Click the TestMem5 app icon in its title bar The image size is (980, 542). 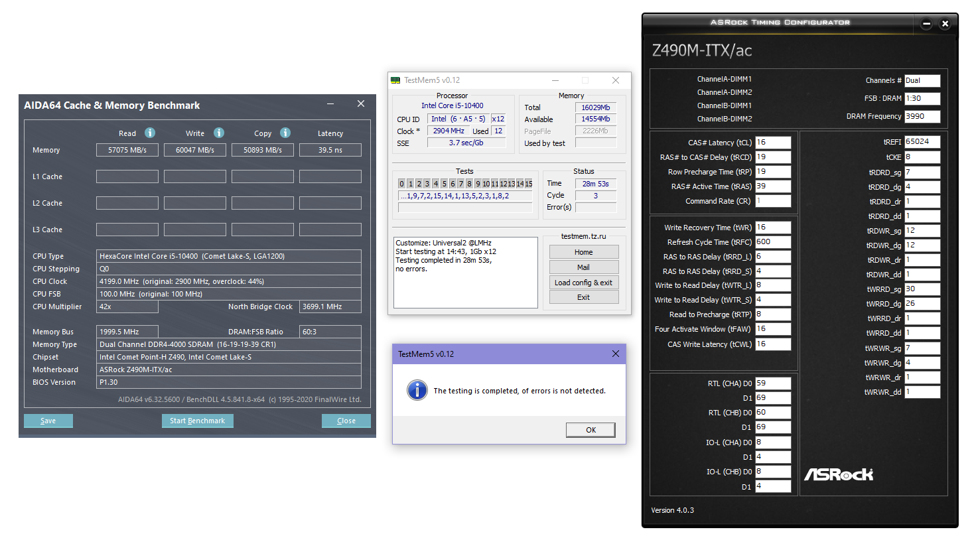[395, 80]
